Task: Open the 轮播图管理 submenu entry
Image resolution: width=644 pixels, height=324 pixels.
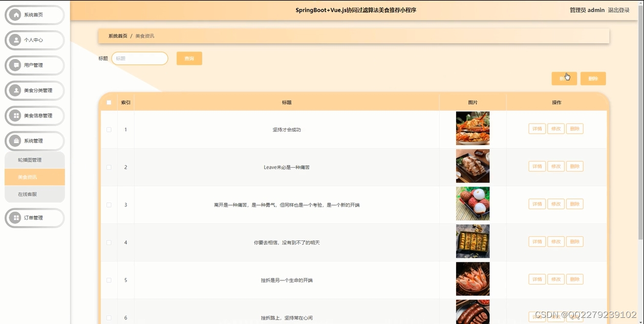Action: (x=34, y=159)
